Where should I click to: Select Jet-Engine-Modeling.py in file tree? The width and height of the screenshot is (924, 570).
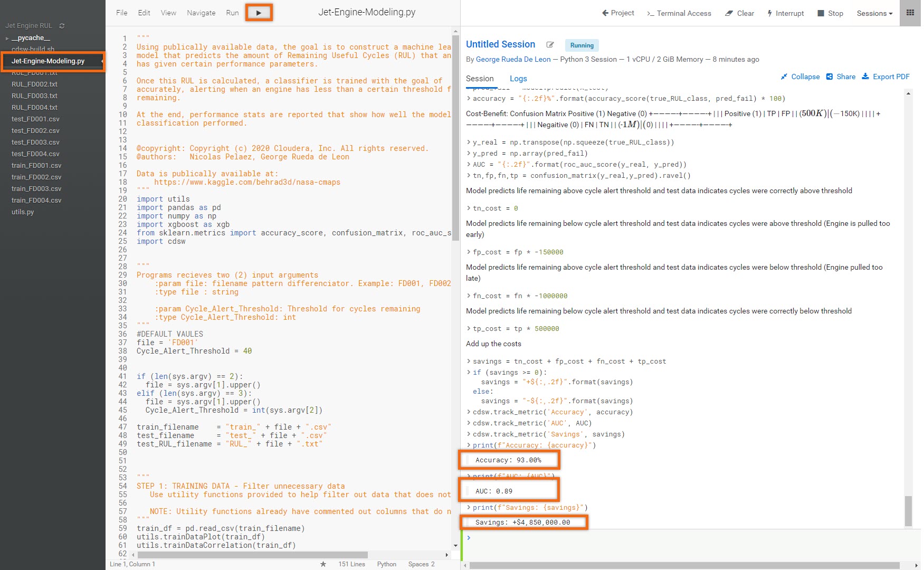(48, 61)
